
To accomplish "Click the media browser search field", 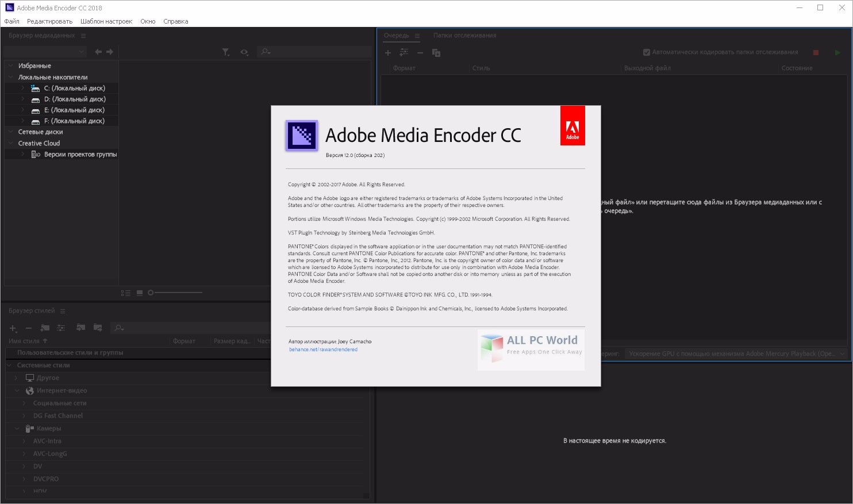I will [x=314, y=52].
